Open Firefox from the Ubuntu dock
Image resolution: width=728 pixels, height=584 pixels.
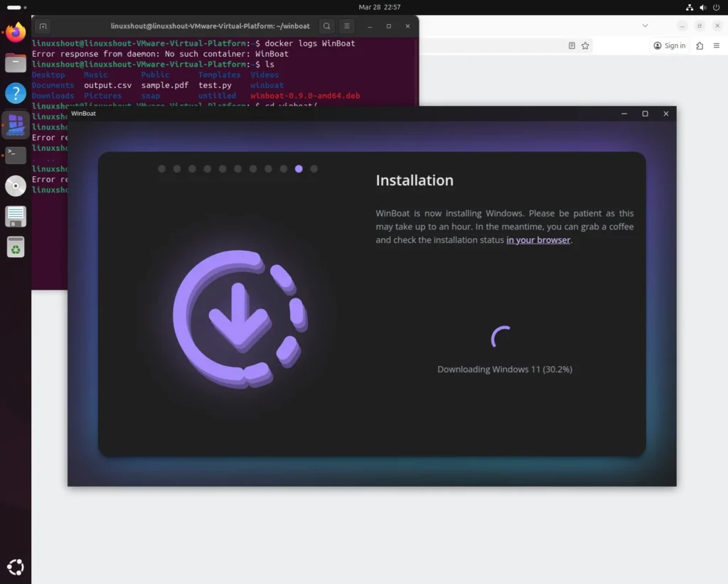click(x=16, y=33)
